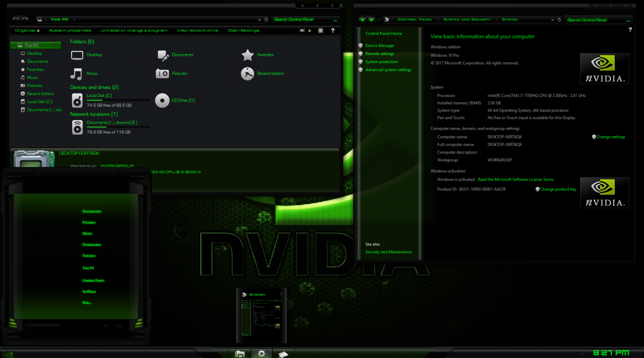
Task: Open the Device Manager link
Action: point(380,46)
